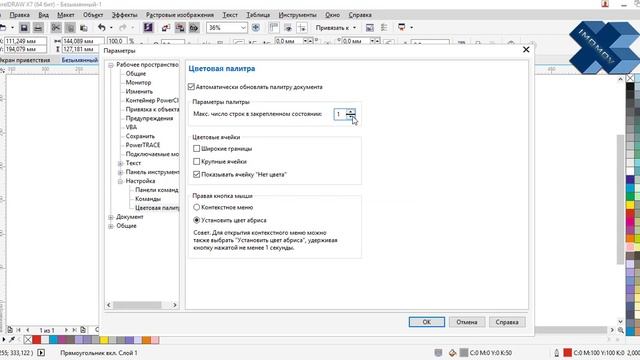
Task: Open the Растровые изображения menu
Action: [180, 15]
